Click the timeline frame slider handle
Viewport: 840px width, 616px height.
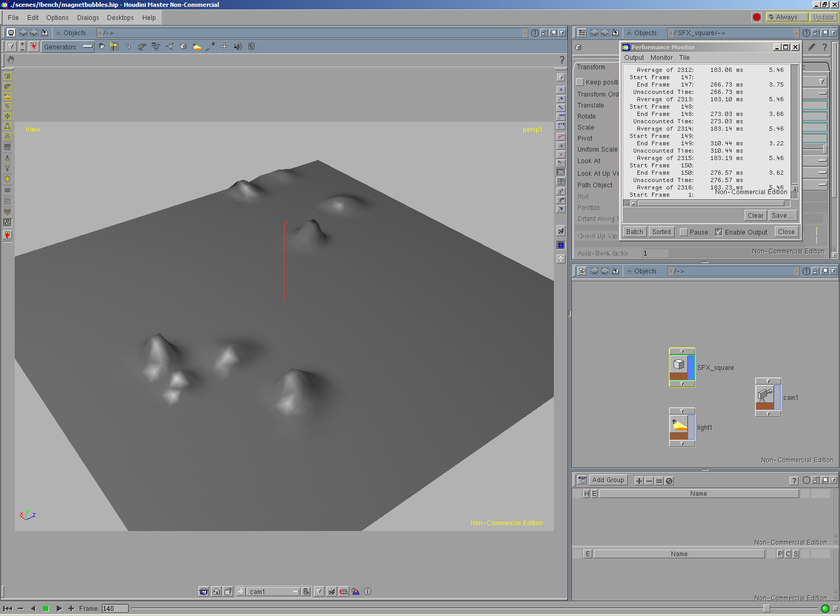click(x=766, y=609)
